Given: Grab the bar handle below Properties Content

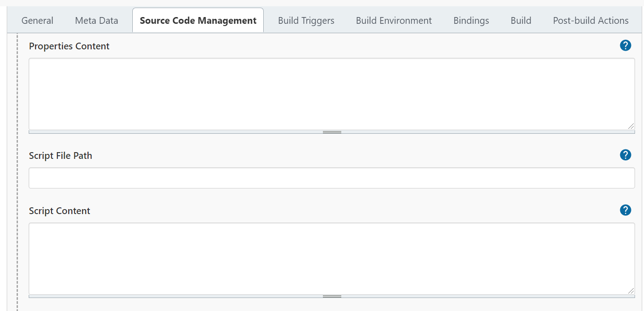Looking at the screenshot, I should click(x=332, y=132).
